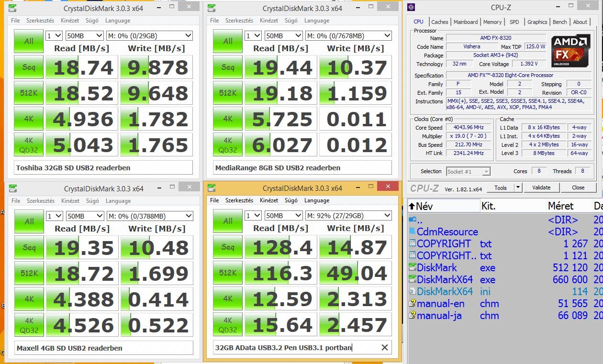Click CrystalDiskMark icon in MediaRange window title bar
Image resolution: width=603 pixels, height=364 pixels.
click(211, 8)
